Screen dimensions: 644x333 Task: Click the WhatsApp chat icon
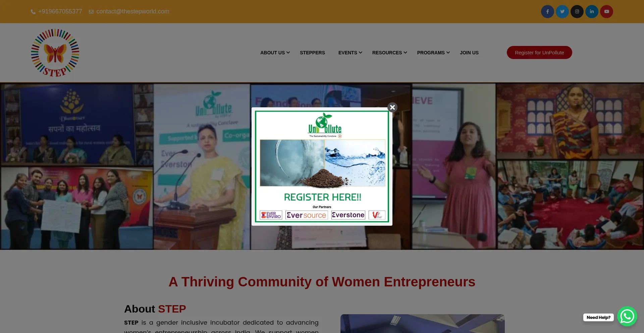click(627, 316)
